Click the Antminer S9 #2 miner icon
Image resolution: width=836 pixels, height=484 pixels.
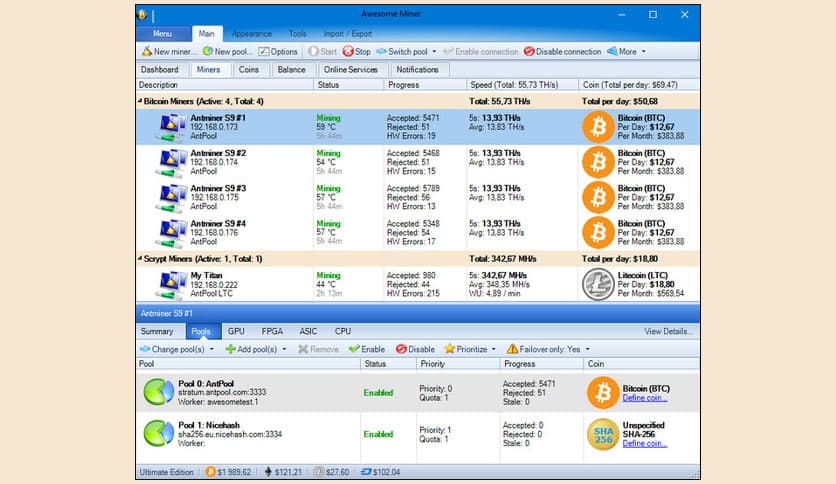click(x=171, y=163)
